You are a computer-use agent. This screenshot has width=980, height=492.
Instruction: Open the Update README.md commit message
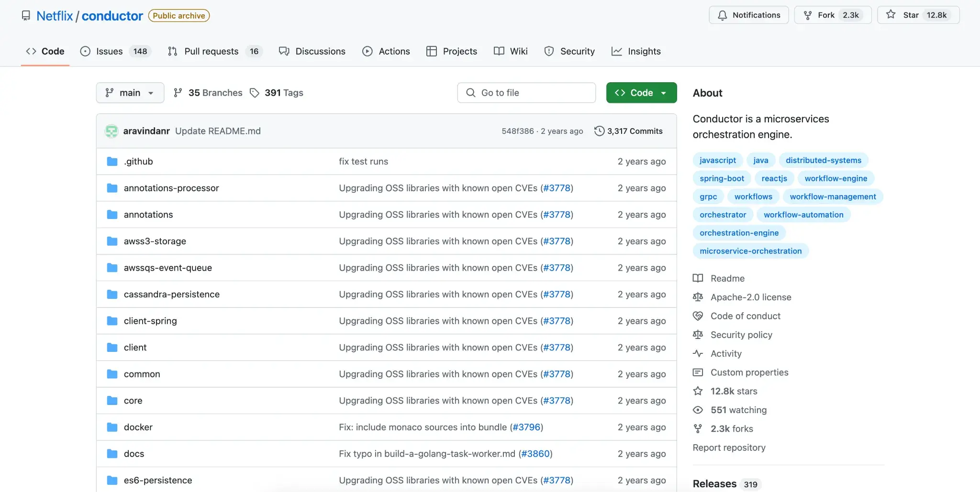point(218,131)
